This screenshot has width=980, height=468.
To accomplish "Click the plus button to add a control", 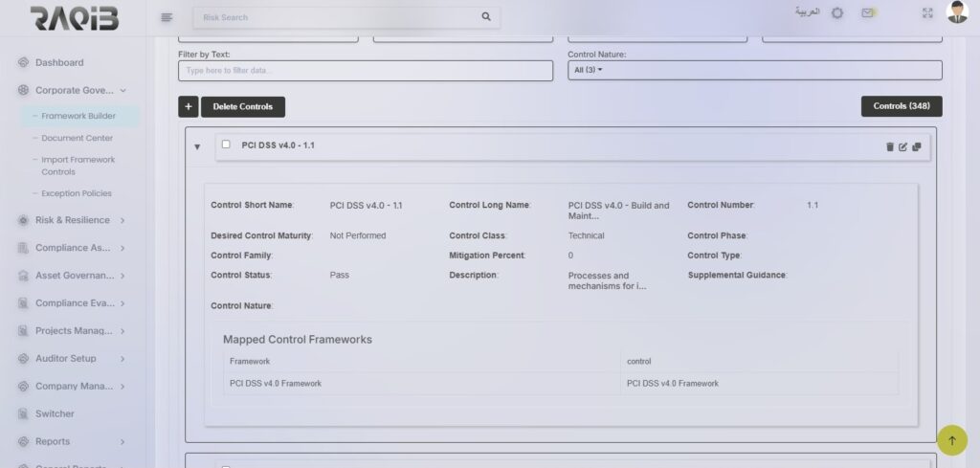I will (x=188, y=106).
